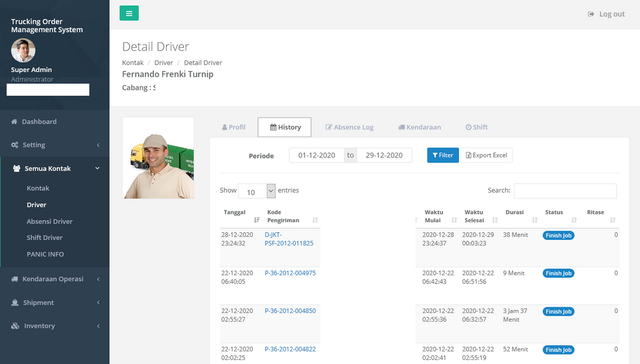Click the green hamburger menu toggle
This screenshot has width=640, height=364.
point(129,13)
